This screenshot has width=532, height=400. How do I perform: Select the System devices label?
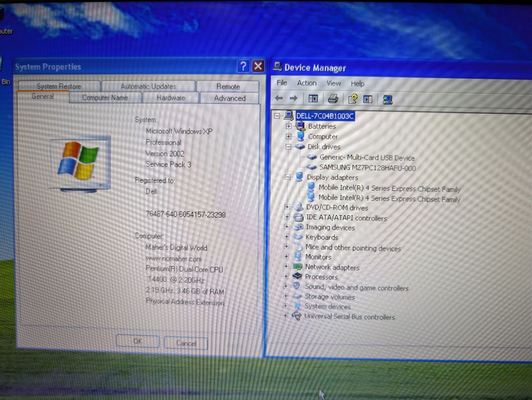click(x=328, y=306)
